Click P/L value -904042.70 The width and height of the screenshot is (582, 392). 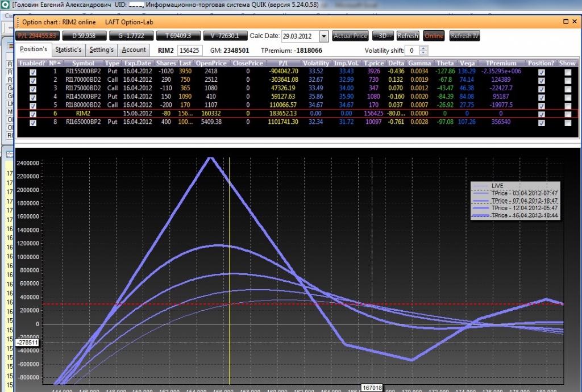coord(283,71)
